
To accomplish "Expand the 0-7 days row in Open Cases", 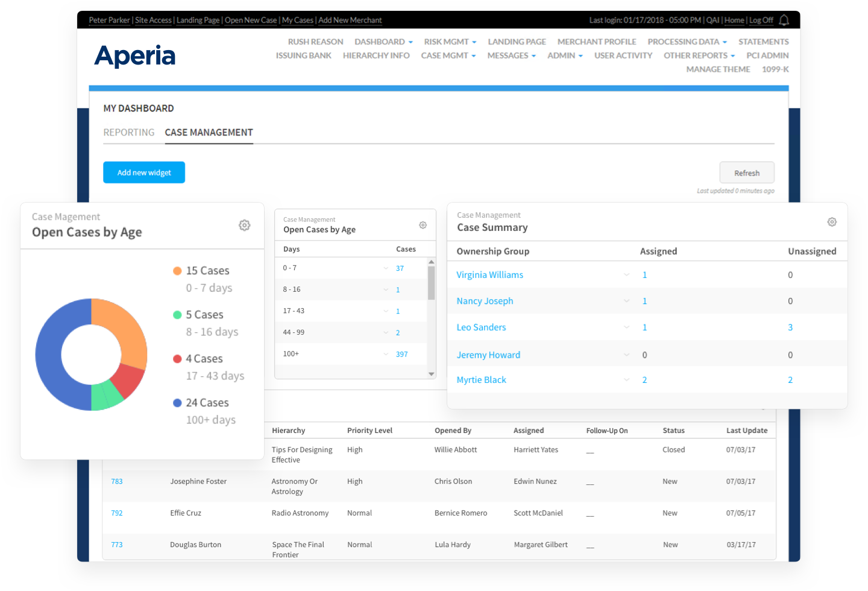I will [x=386, y=268].
